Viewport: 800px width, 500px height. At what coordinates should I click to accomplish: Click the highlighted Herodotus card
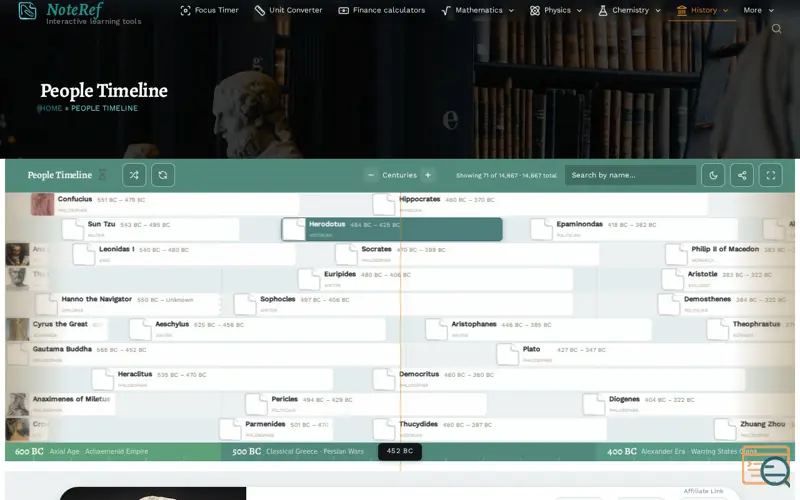392,229
